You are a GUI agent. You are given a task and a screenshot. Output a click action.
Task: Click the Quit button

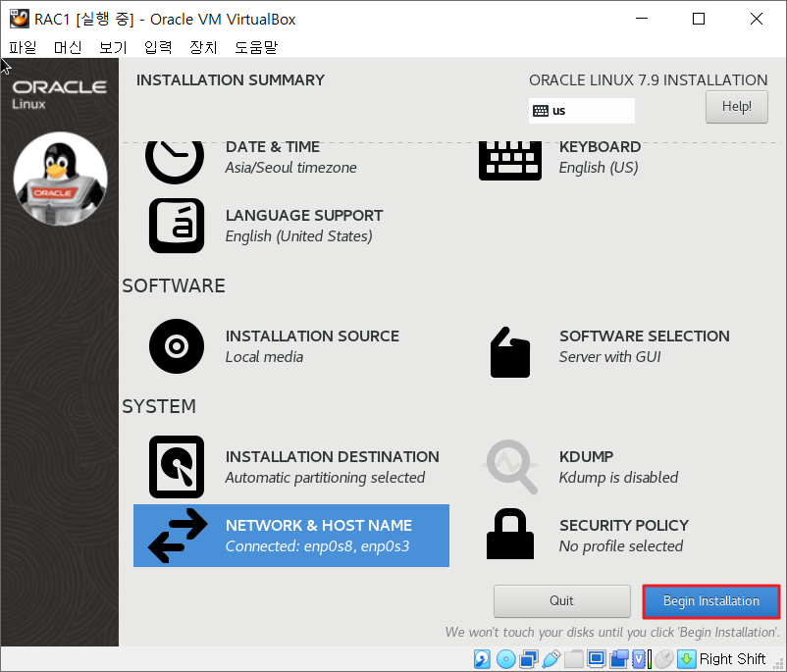click(561, 600)
